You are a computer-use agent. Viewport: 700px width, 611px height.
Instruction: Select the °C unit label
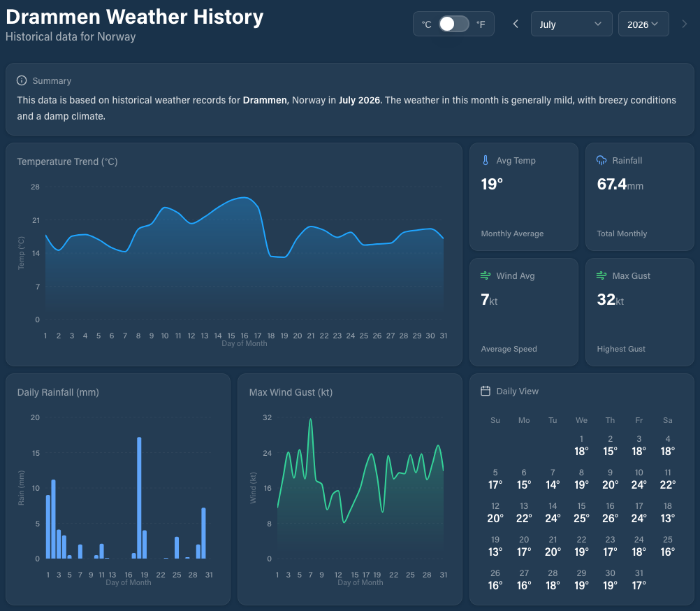coord(426,24)
